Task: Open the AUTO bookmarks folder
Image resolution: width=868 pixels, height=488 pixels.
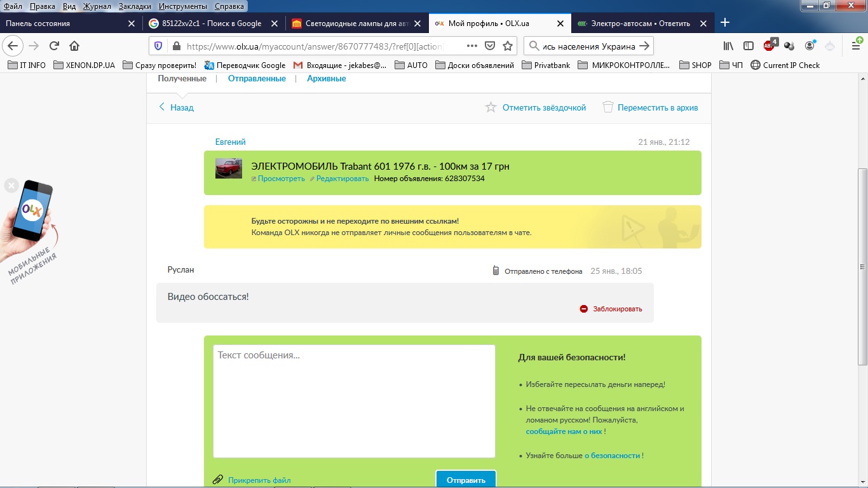Action: pyautogui.click(x=410, y=65)
